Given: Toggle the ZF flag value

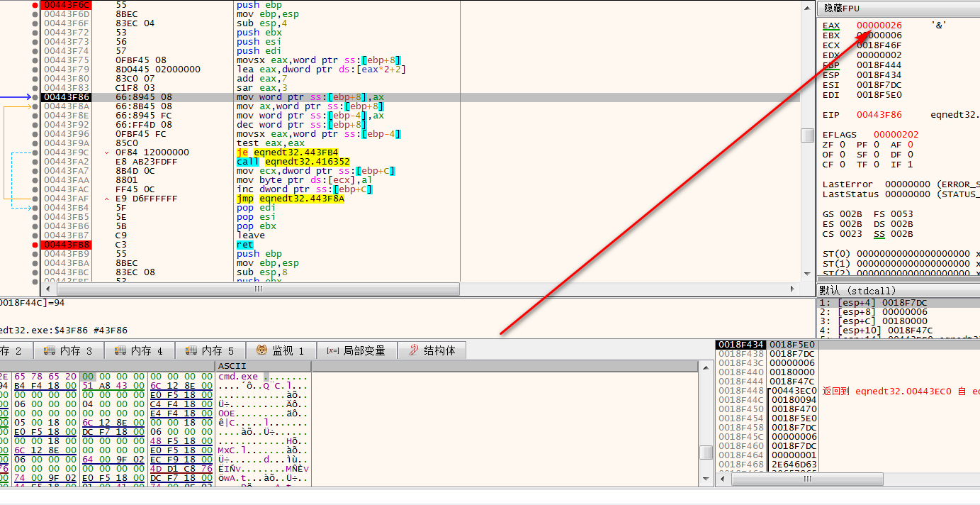Looking at the screenshot, I should 843,145.
